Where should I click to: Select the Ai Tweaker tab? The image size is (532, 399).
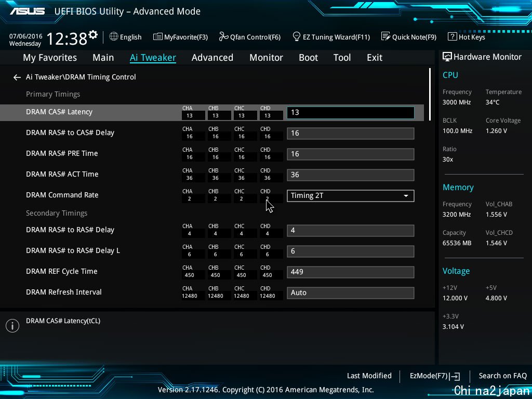pos(153,58)
